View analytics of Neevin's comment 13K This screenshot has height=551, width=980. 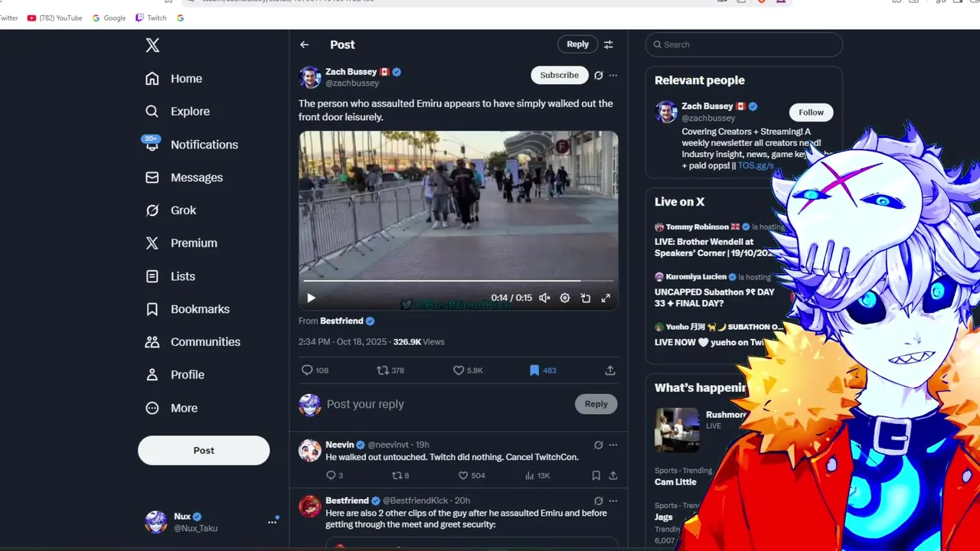point(537,475)
